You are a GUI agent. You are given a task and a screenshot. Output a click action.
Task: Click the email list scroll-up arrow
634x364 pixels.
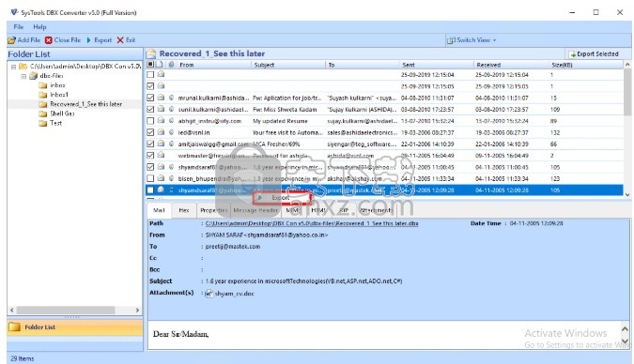tap(627, 65)
